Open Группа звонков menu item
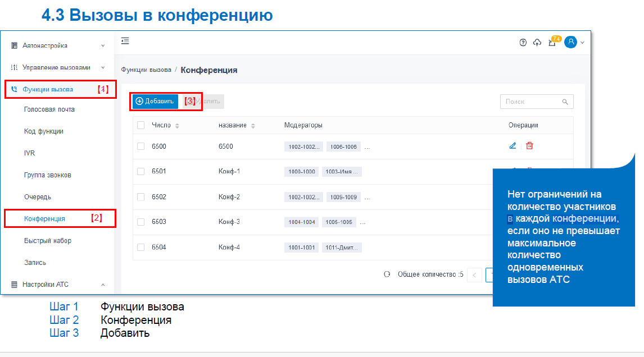 coord(48,175)
